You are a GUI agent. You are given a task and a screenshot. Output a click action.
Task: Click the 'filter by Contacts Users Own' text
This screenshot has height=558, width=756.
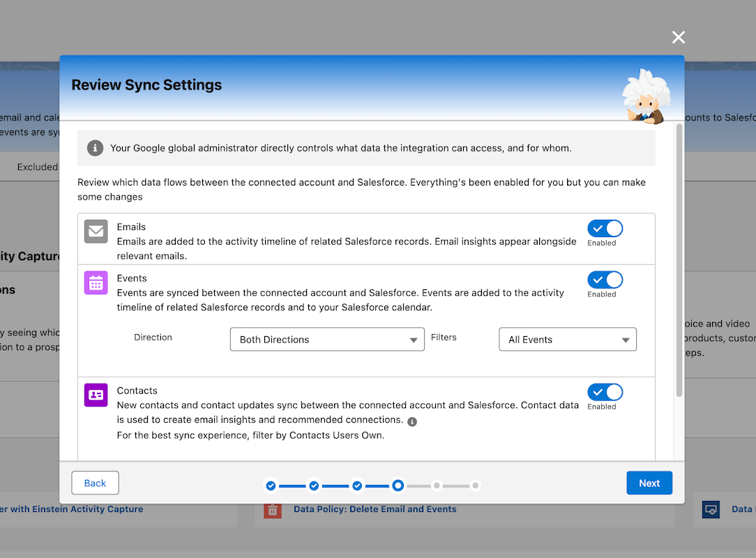(318, 435)
